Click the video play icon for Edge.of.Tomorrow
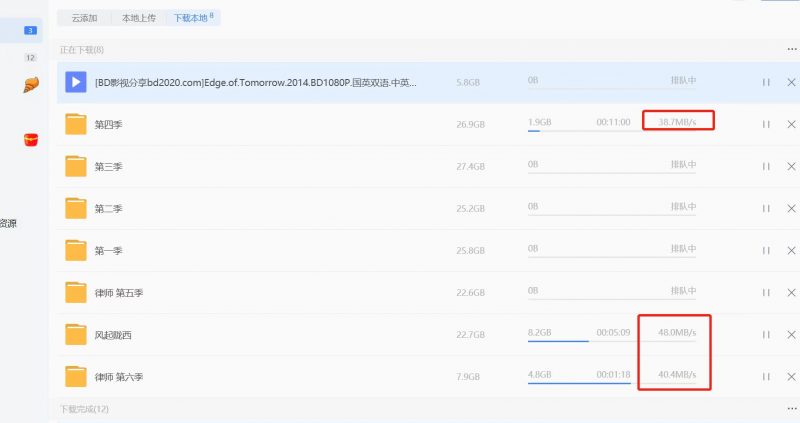The image size is (800, 423). coord(75,82)
